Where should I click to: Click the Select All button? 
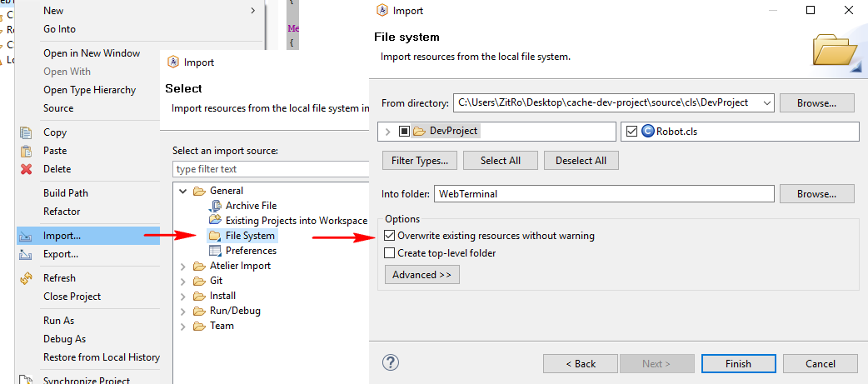pos(500,161)
